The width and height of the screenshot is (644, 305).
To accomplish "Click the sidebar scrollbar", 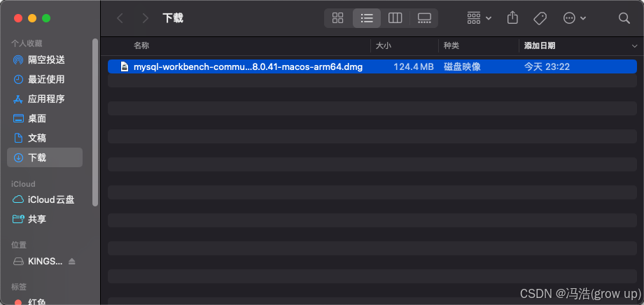I will click(95, 122).
